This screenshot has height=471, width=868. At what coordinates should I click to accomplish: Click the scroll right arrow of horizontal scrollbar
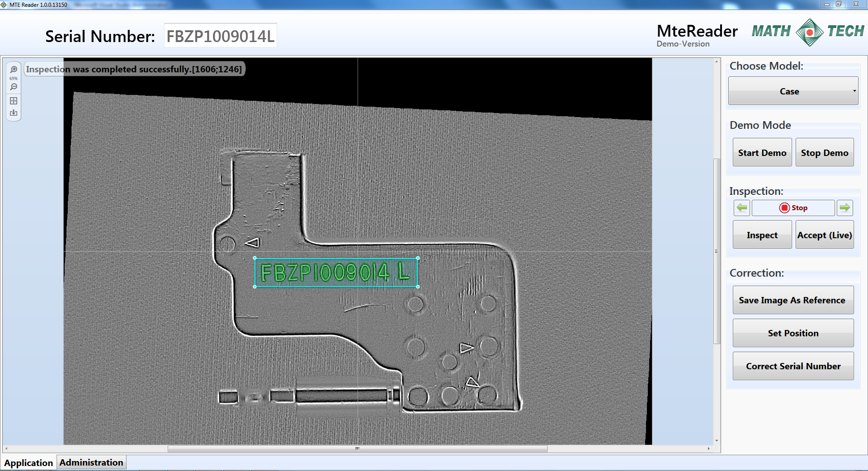(x=708, y=449)
